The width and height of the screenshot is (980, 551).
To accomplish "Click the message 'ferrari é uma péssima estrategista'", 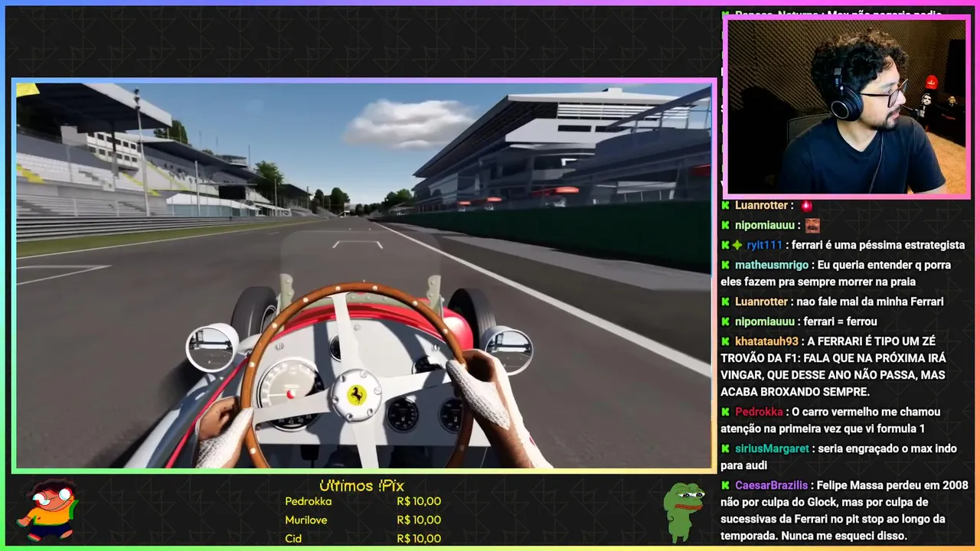I will point(878,245).
